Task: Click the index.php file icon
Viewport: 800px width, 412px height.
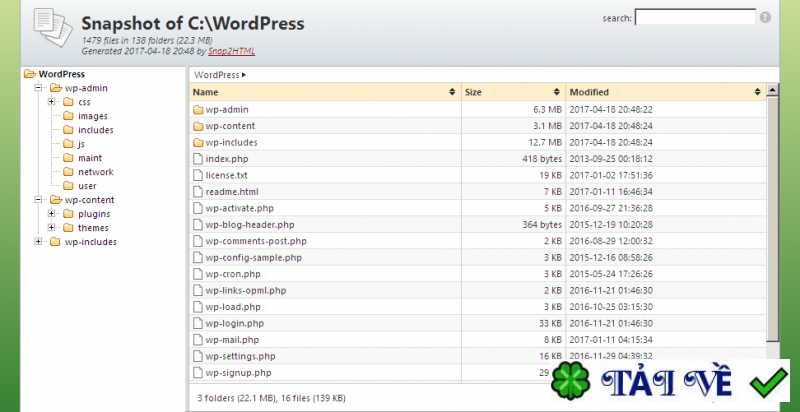Action: pyautogui.click(x=198, y=159)
